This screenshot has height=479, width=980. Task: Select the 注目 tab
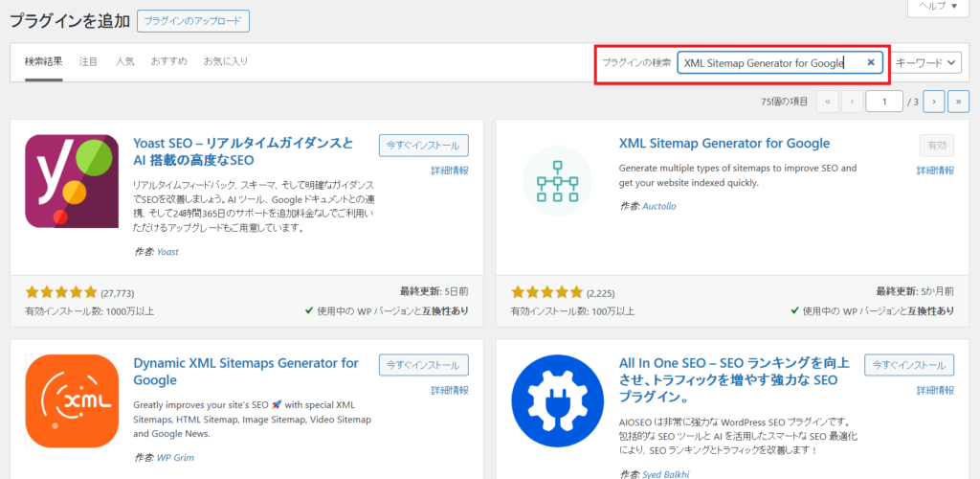pos(88,61)
